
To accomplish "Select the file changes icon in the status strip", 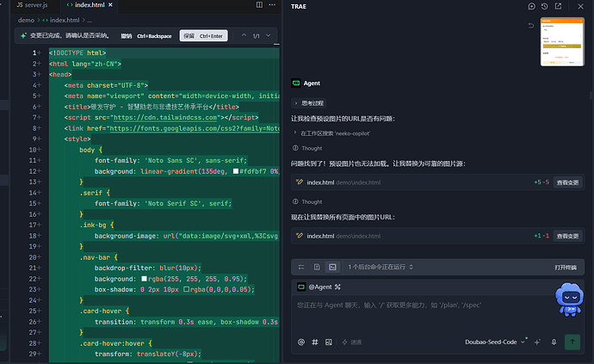I will click(x=317, y=267).
